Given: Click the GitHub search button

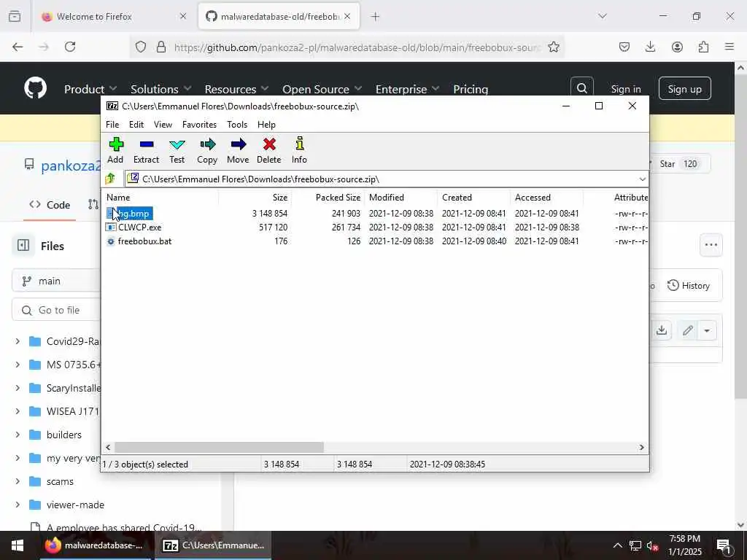Looking at the screenshot, I should (581, 88).
